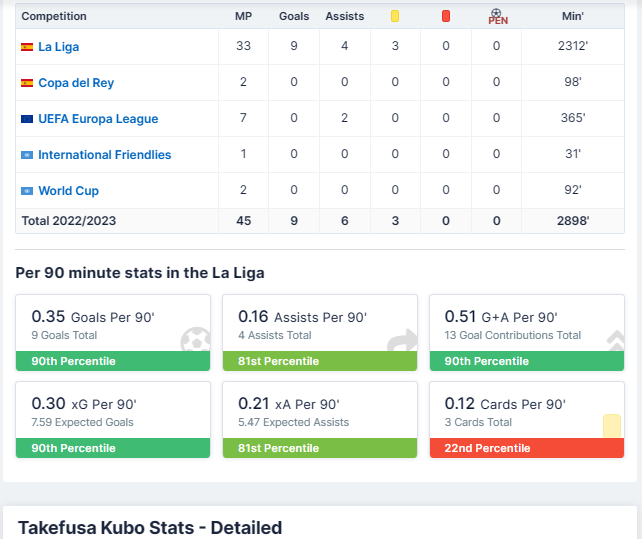Click the arrow icon in Assists card
The height and width of the screenshot is (539, 642).
402,340
